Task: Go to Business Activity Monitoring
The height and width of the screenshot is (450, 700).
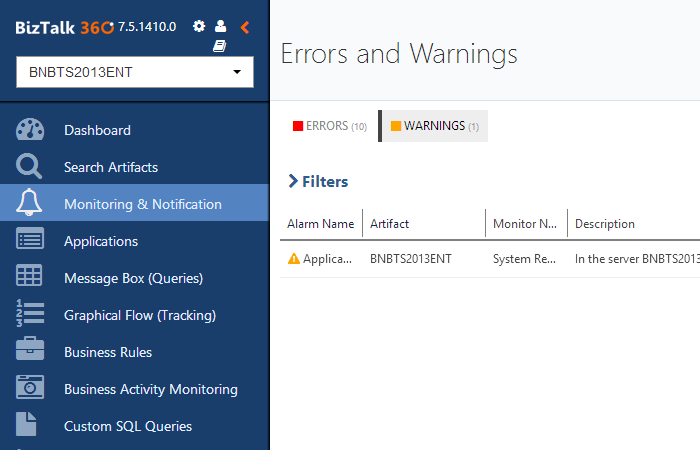Action: (151, 389)
